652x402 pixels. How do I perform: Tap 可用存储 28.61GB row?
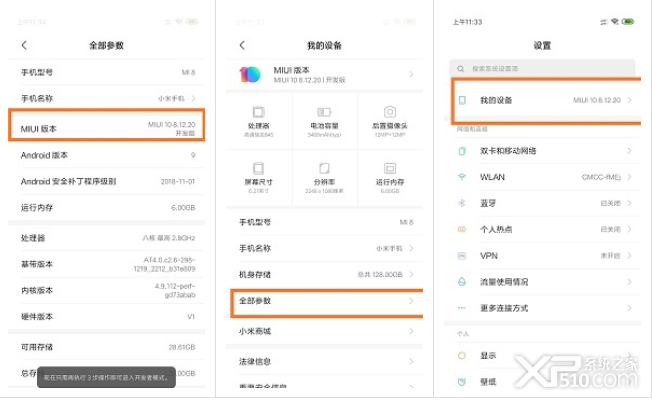pos(106,347)
